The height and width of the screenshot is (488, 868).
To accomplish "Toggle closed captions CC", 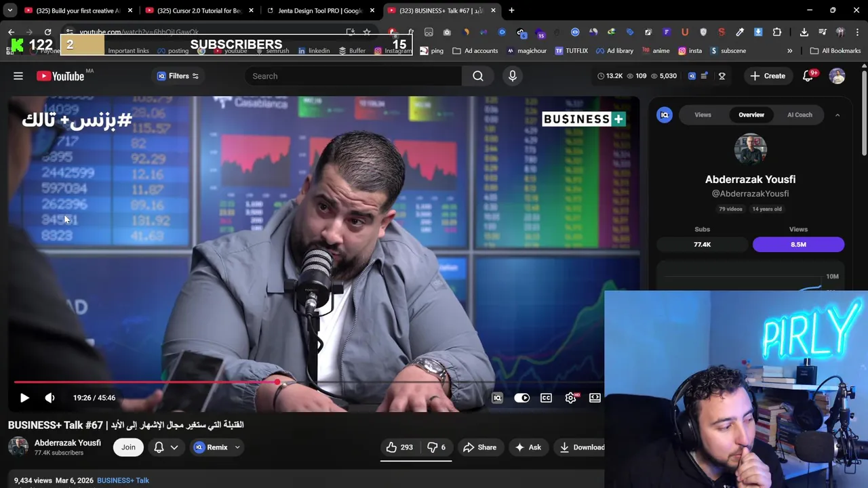I will (x=546, y=398).
